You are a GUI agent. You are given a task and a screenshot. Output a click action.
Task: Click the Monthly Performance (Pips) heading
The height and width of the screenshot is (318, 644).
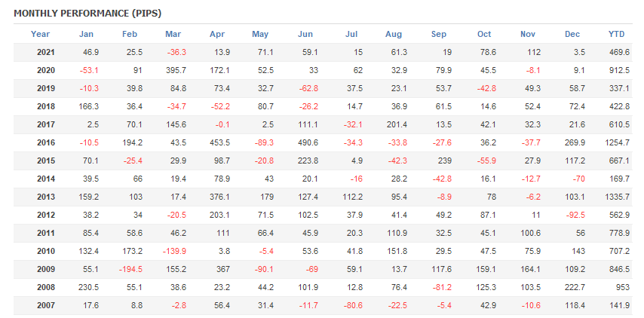coord(87,13)
